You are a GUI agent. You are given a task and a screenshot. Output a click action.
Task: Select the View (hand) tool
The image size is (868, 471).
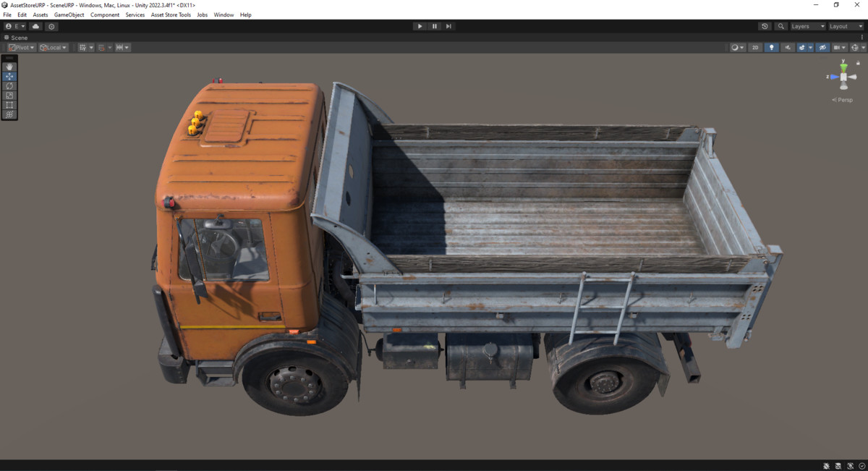click(9, 67)
